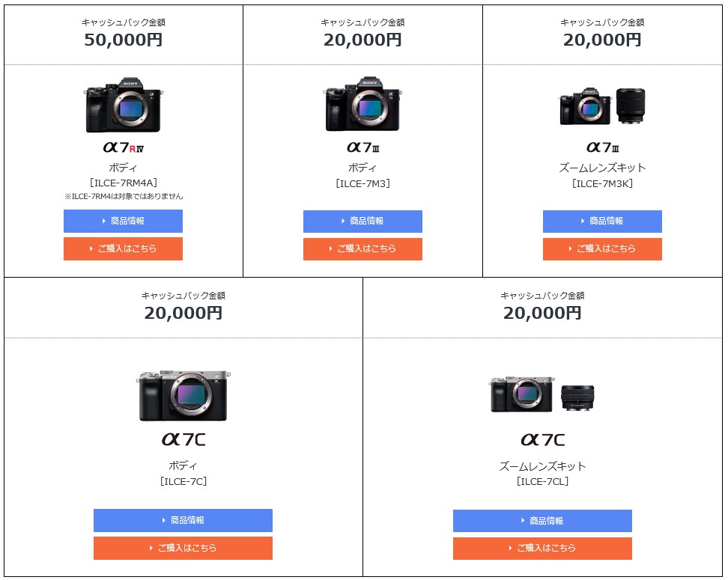The width and height of the screenshot is (728, 580).
Task: Click the α7C logo above ボディ
Action: pyautogui.click(x=183, y=439)
